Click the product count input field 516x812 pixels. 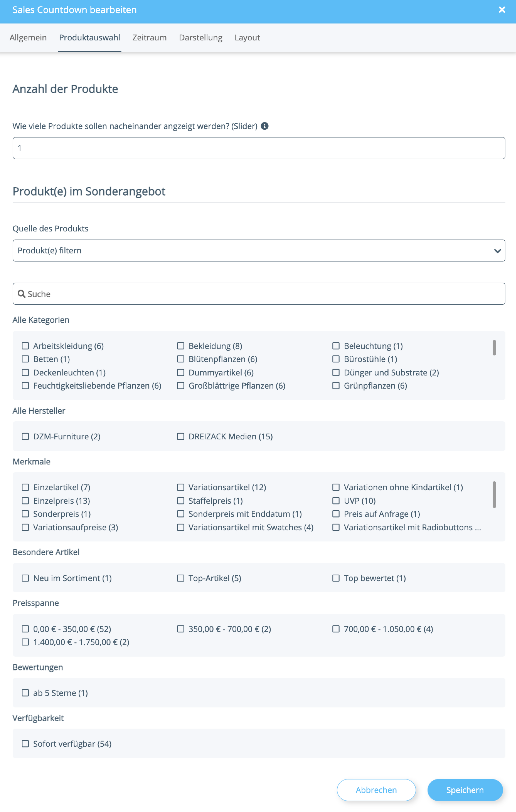click(258, 148)
